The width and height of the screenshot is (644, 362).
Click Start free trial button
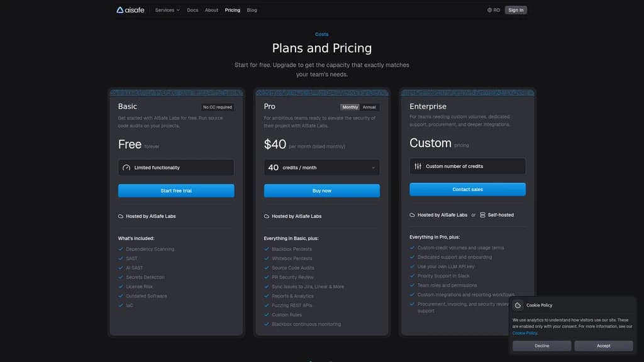[176, 191]
